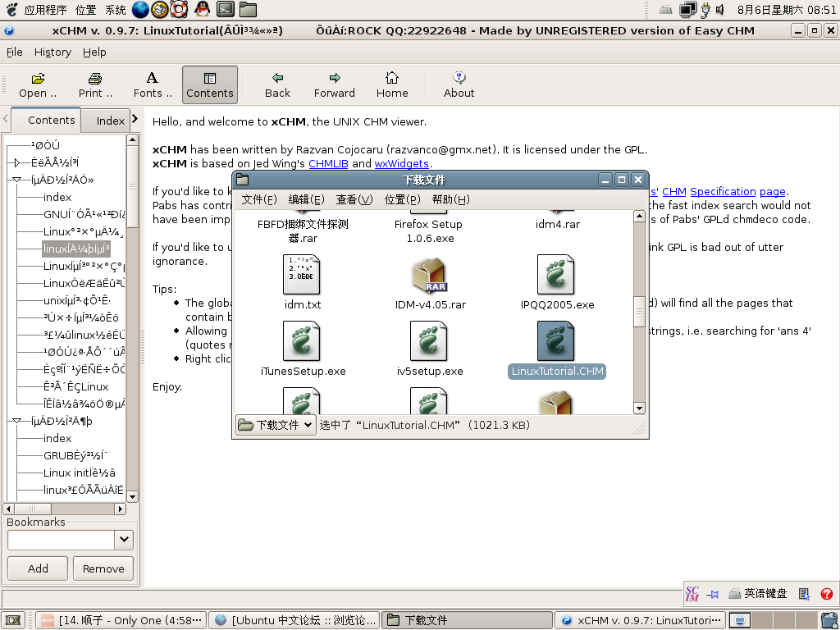Click the network monitor icon in top panel

pyautogui.click(x=688, y=9)
